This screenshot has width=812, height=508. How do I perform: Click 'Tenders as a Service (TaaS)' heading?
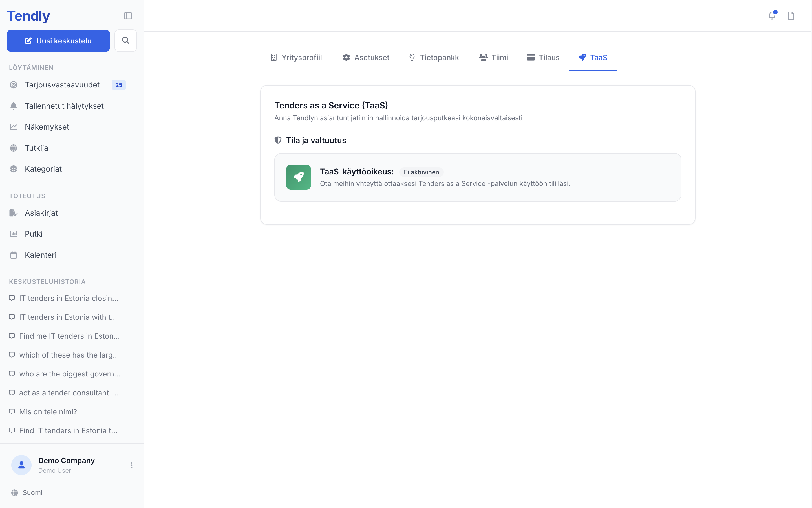331,105
